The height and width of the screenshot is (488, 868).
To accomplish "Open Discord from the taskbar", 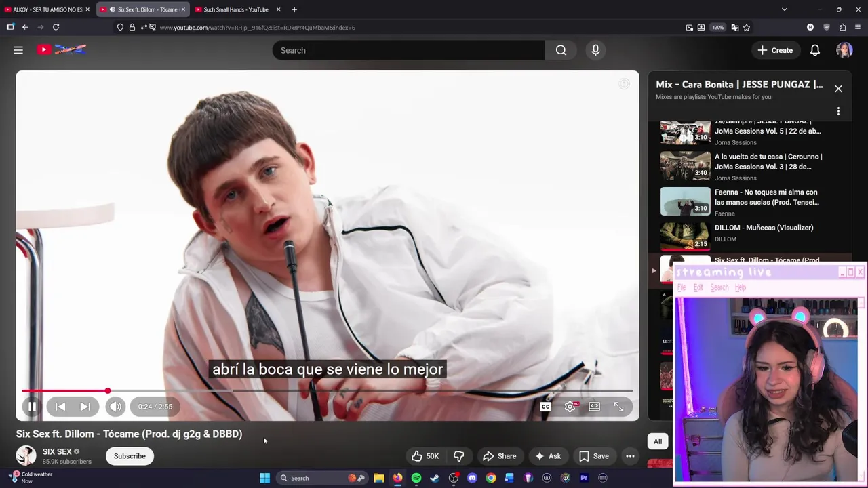I will pos(473,478).
